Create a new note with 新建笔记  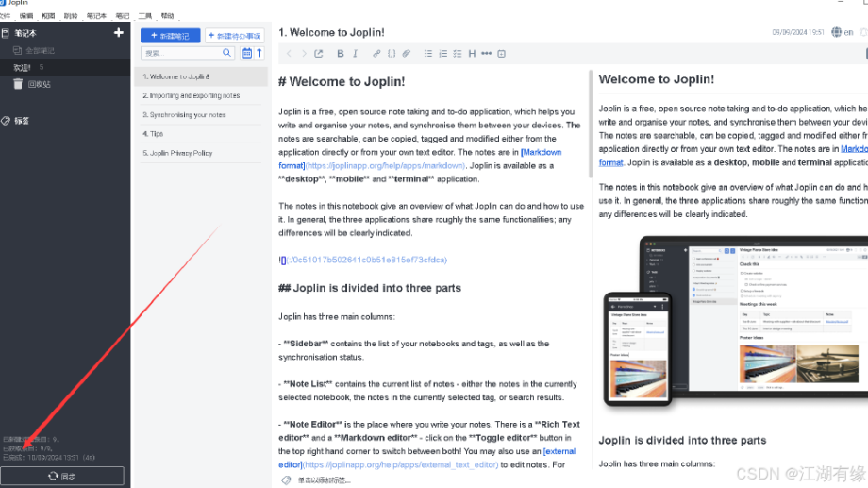(171, 36)
